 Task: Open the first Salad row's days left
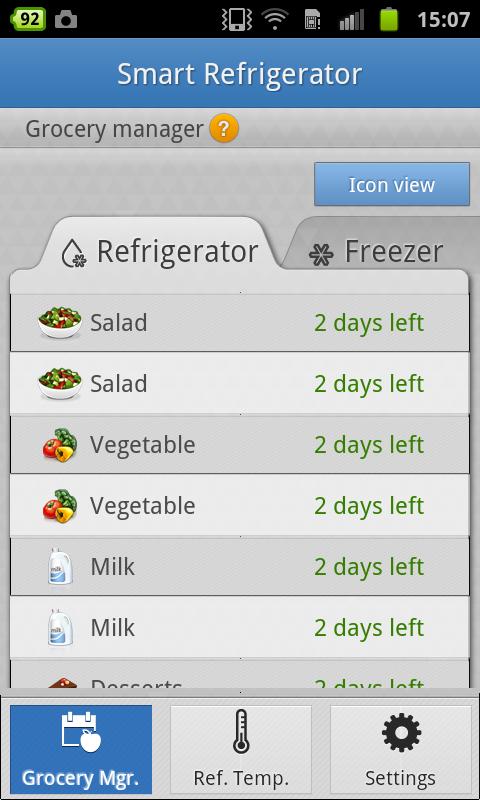point(369,323)
